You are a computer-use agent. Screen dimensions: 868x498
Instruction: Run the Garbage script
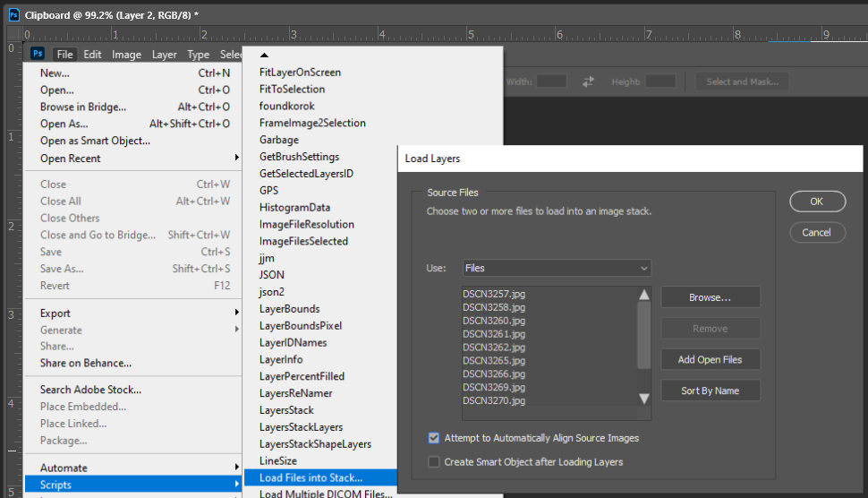click(x=279, y=140)
